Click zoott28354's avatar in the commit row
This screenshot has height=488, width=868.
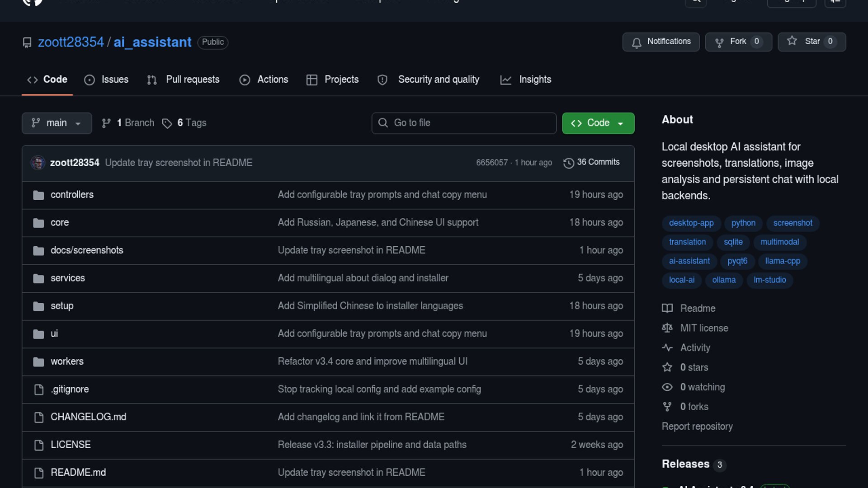click(x=38, y=163)
